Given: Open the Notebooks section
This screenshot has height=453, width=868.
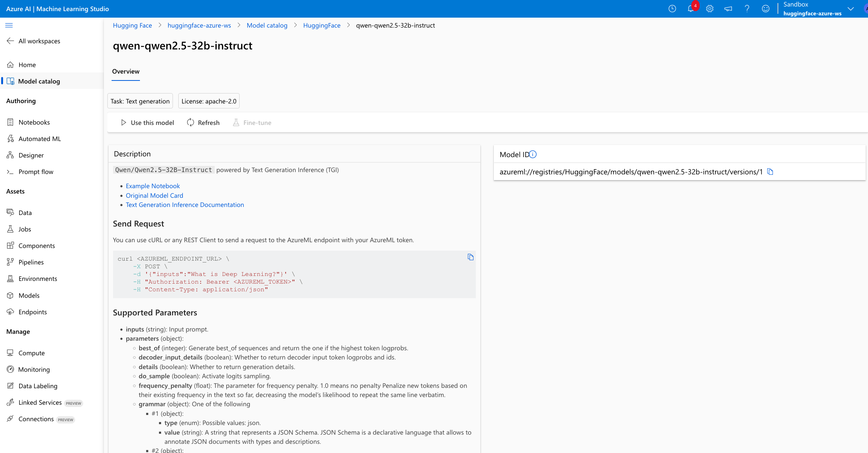Looking at the screenshot, I should [x=35, y=122].
